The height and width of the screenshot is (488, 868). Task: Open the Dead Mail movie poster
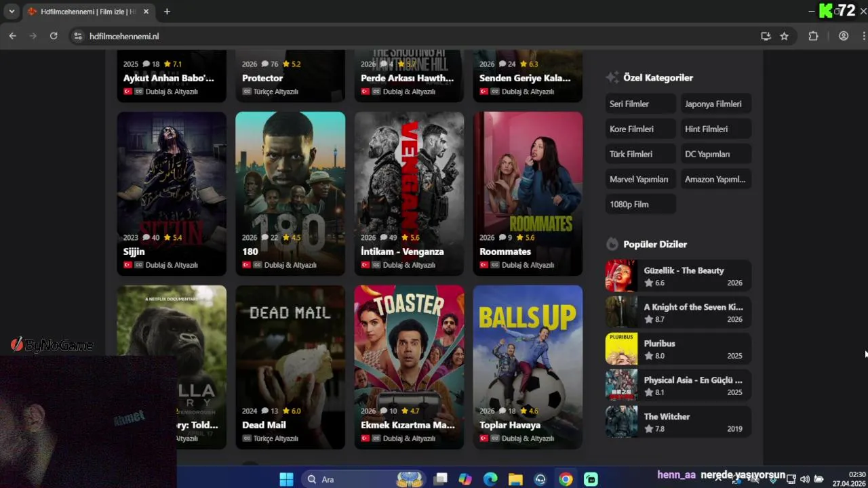click(290, 367)
